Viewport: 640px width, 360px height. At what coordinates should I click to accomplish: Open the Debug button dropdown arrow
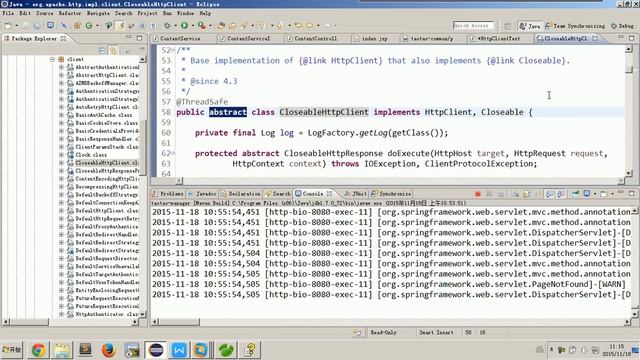tap(176, 26)
